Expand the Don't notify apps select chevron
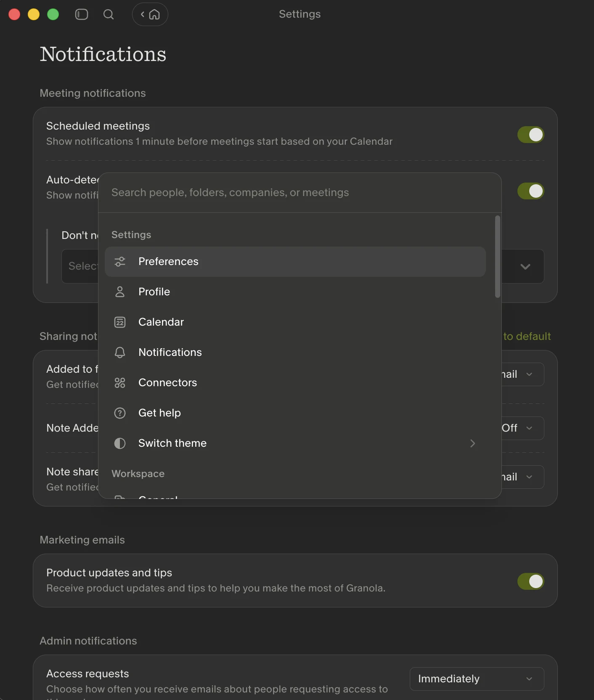Viewport: 594px width, 700px height. pyautogui.click(x=525, y=267)
